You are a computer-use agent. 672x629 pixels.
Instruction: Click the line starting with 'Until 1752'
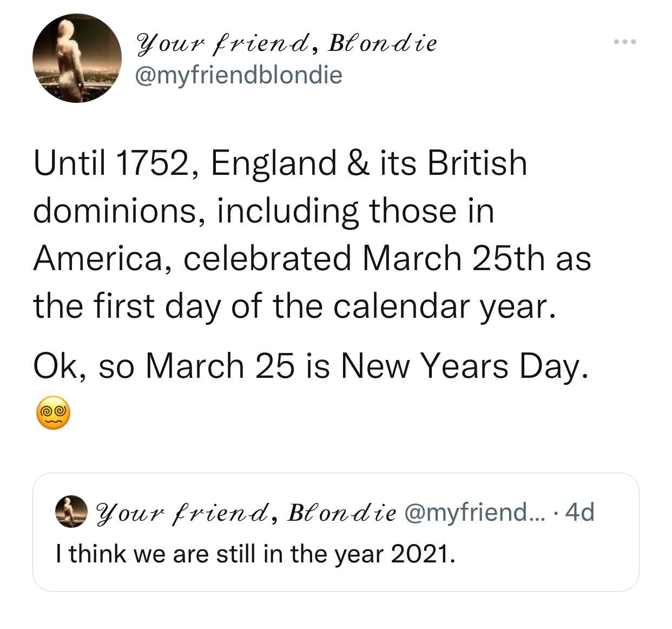[x=280, y=164]
